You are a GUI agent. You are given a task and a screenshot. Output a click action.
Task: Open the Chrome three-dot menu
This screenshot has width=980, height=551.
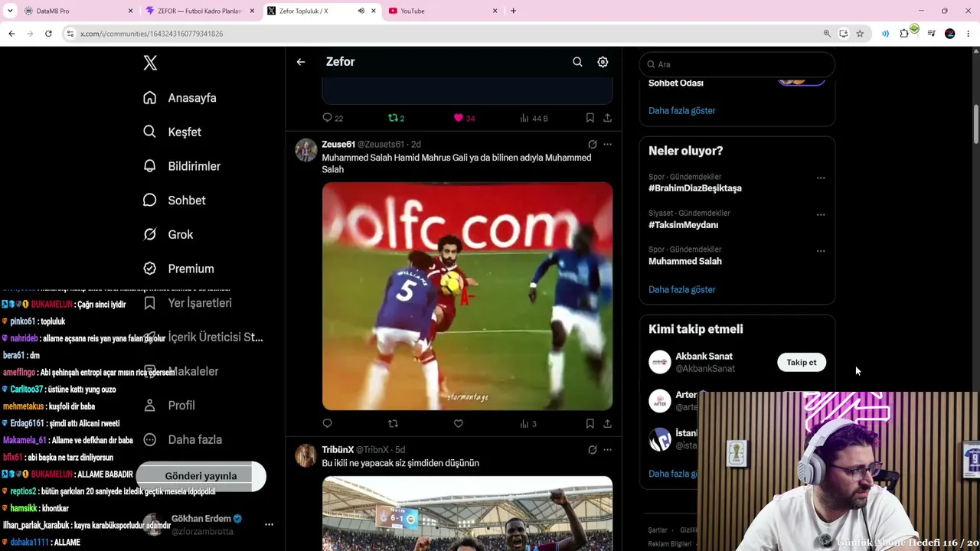969,34
